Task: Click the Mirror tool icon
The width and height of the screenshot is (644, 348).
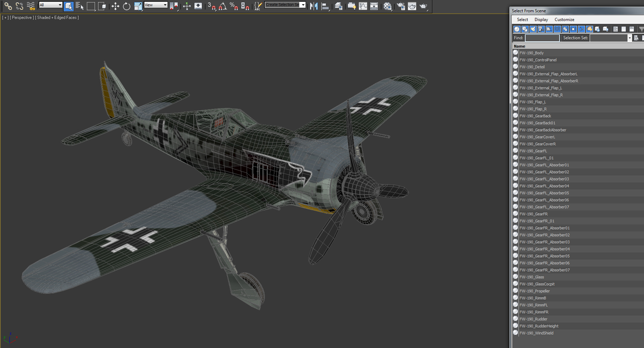Action: tap(314, 6)
